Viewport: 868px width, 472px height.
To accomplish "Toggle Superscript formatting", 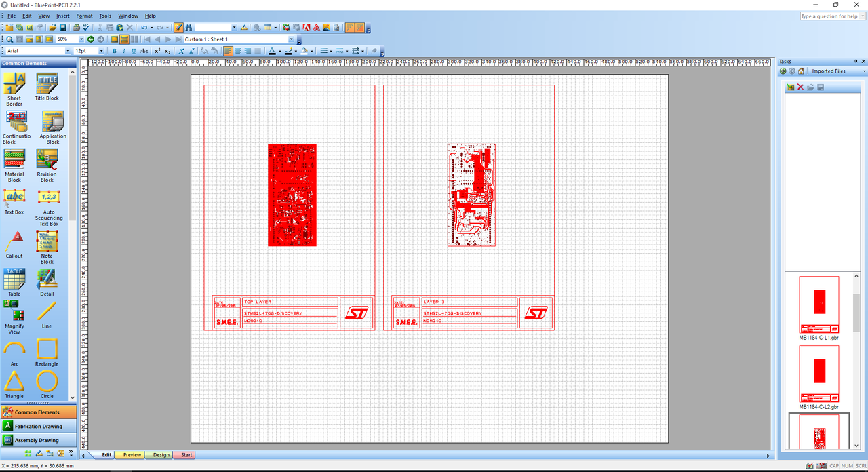I will click(157, 51).
